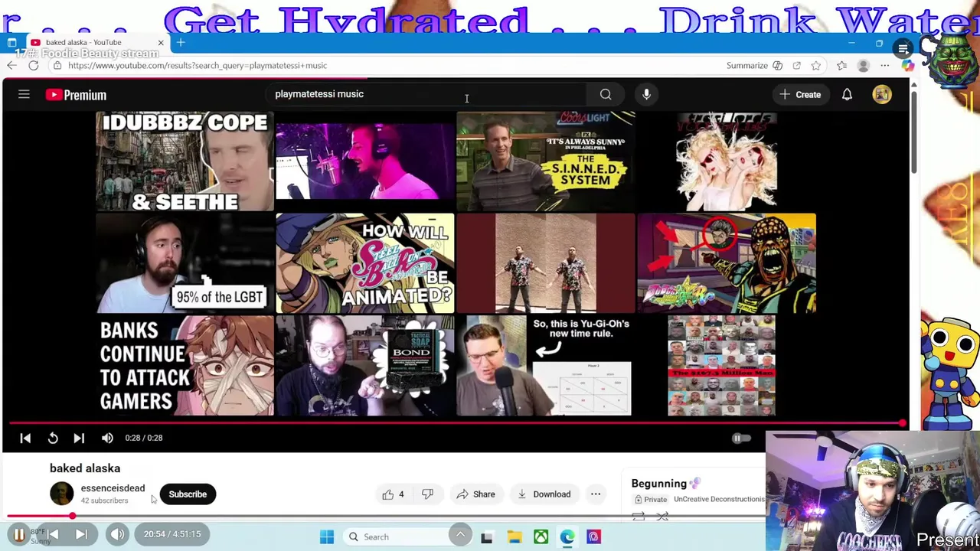The image size is (980, 551).
Task: Mute the stream overlay volume button
Action: click(117, 534)
